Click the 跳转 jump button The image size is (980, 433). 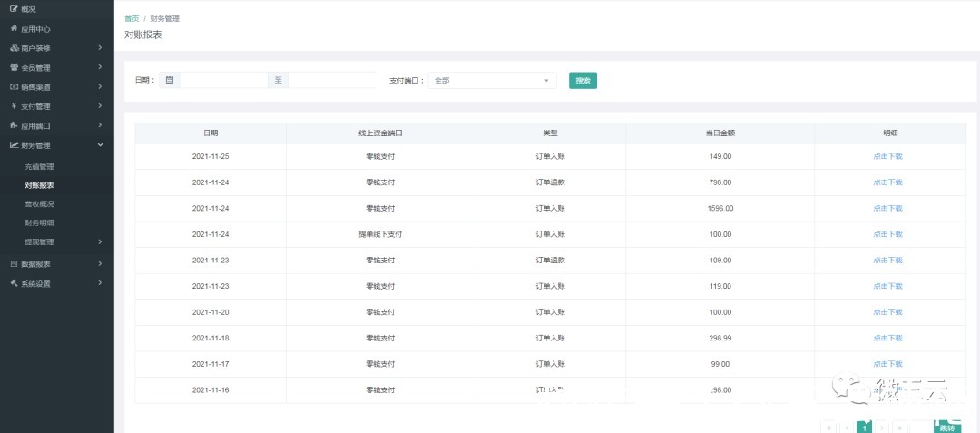(x=946, y=428)
